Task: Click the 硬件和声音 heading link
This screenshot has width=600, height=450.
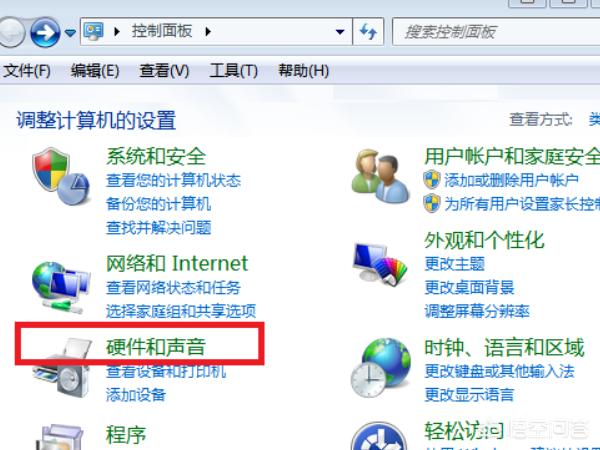Action: tap(156, 347)
